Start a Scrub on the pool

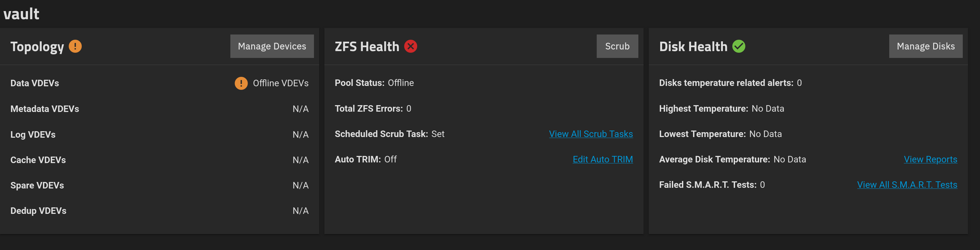point(617,47)
